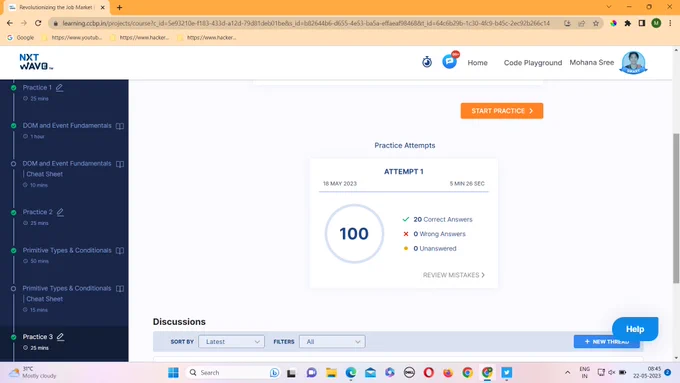This screenshot has height=383, width=680.
Task: Bookmark this page with the star icon
Action: (596, 23)
